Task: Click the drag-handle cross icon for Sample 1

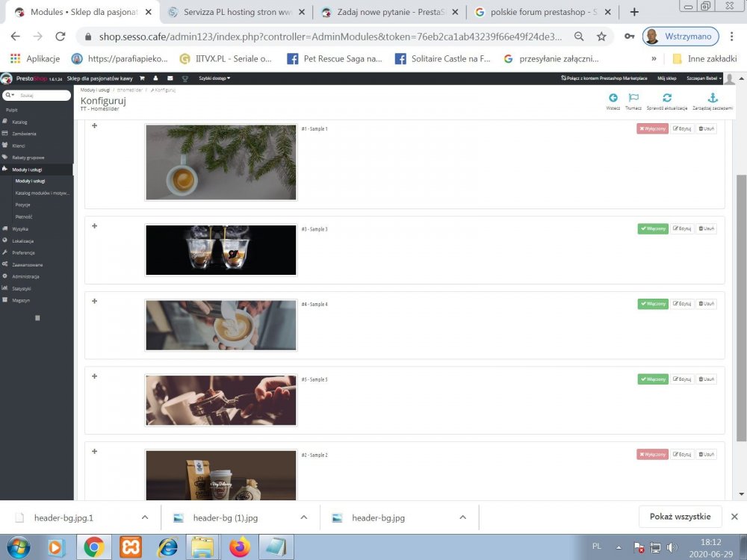Action: [94, 125]
